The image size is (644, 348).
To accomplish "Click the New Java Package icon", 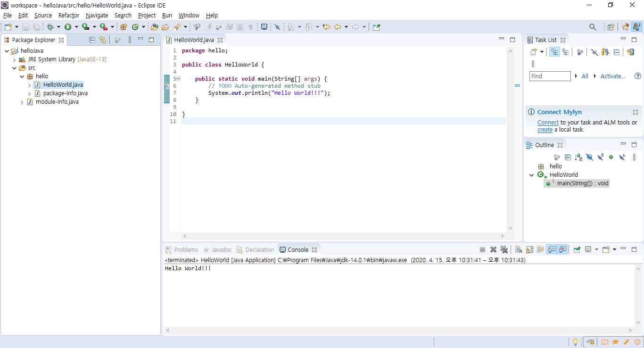I will pyautogui.click(x=124, y=27).
